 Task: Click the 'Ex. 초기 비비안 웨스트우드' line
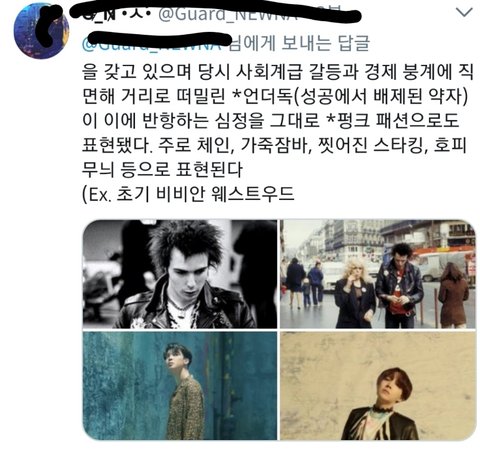pos(188,194)
